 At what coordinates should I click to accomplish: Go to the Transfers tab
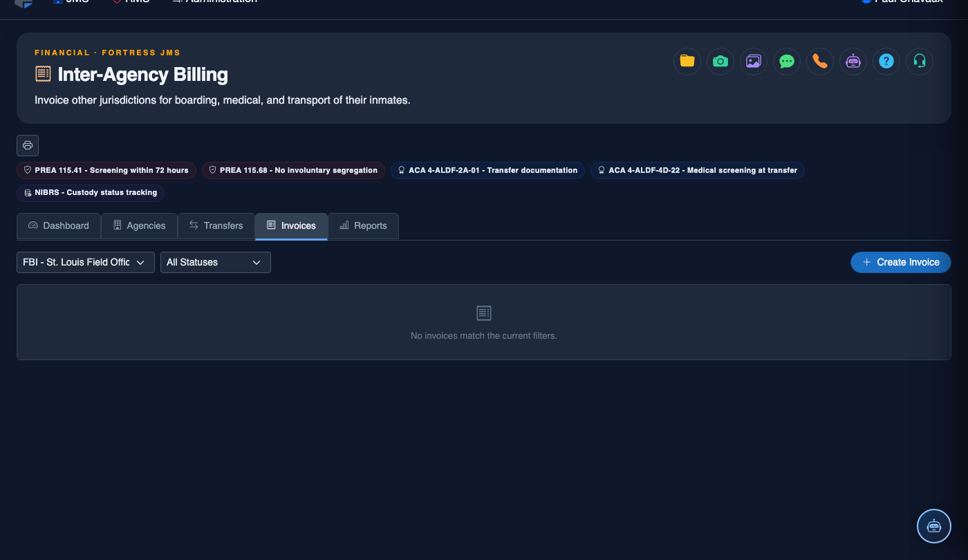pos(216,226)
